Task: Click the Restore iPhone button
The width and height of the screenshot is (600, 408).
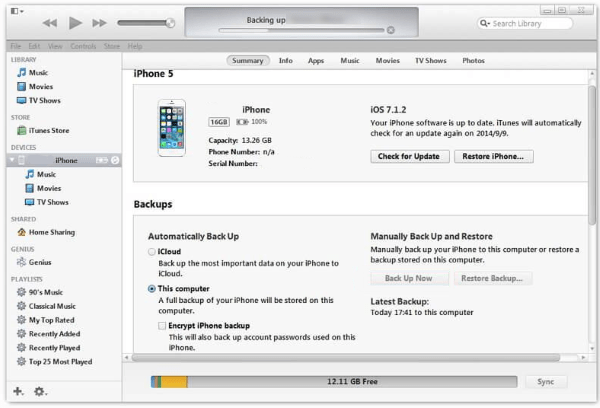Action: pyautogui.click(x=494, y=157)
